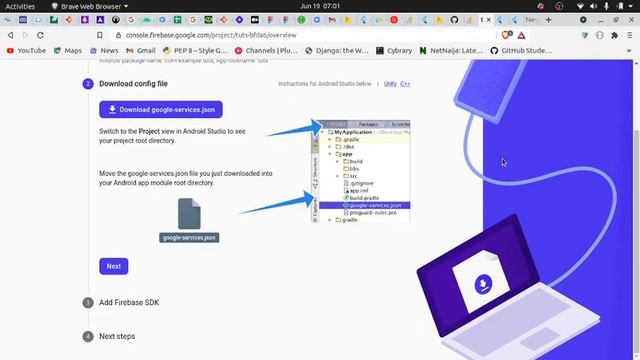Open the Unity instructions link

tap(390, 84)
